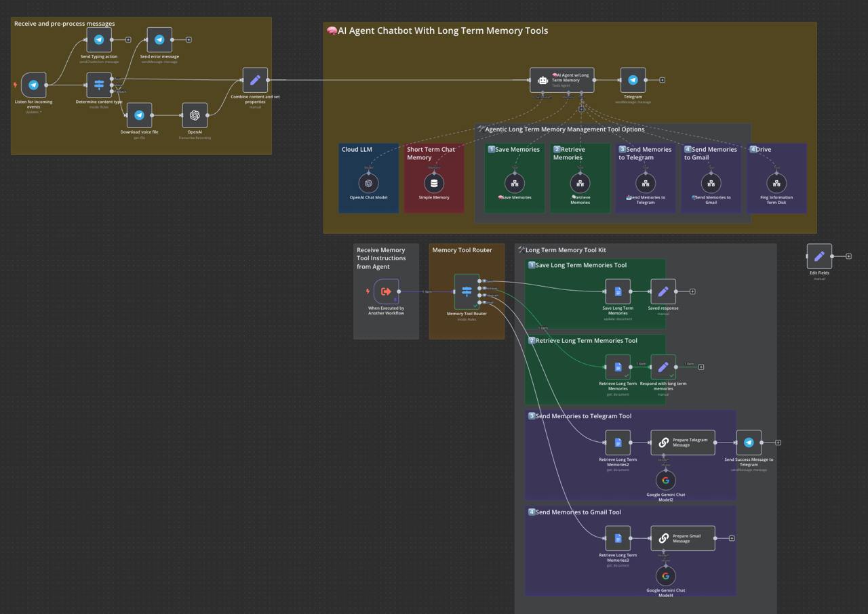This screenshot has height=614, width=868.
Task: Select the standalone Edit Fields node
Action: [x=819, y=256]
